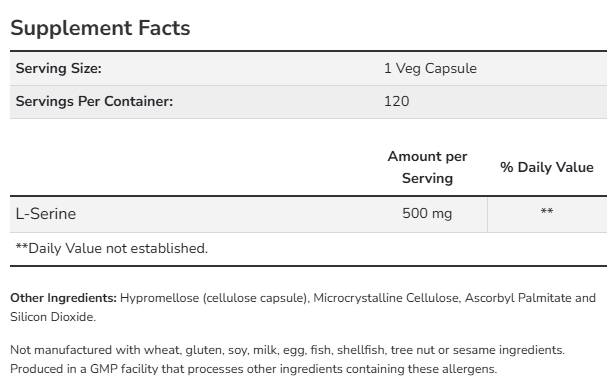Click the Silicon Dioxide text
This screenshot has width=616, height=388.
(53, 317)
